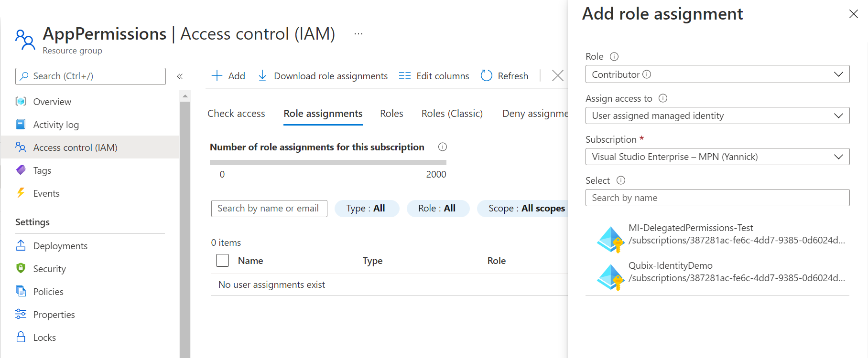Switch to the Roles tab
Image resolution: width=868 pixels, height=358 pixels.
[x=391, y=114]
